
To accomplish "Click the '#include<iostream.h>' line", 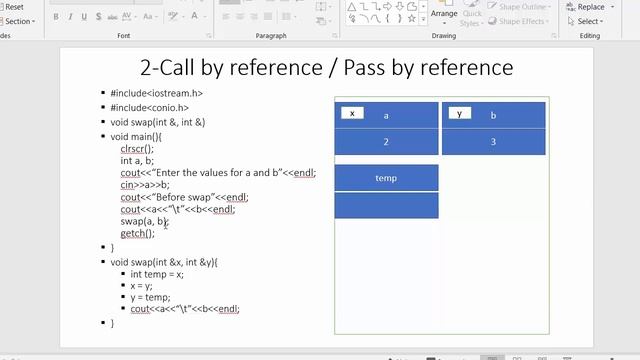I will tap(157, 93).
